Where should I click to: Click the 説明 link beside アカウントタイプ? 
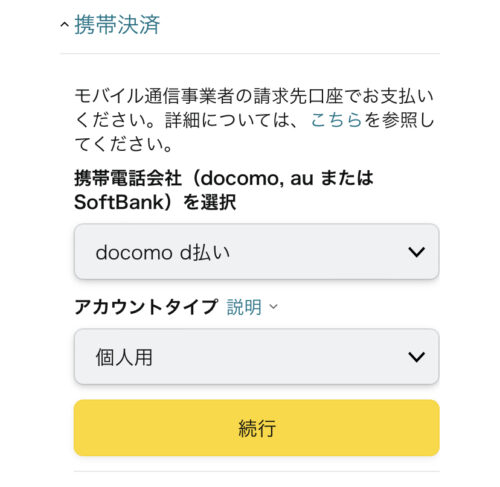pos(244,307)
